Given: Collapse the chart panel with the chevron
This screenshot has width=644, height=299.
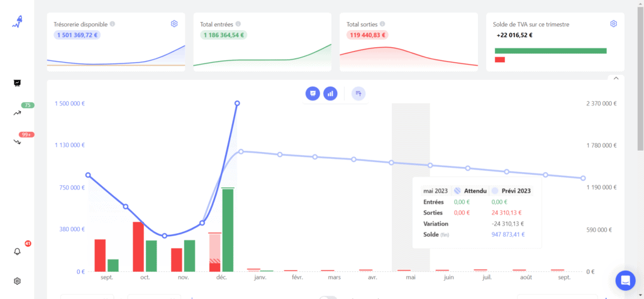Looking at the screenshot, I should pos(616,79).
